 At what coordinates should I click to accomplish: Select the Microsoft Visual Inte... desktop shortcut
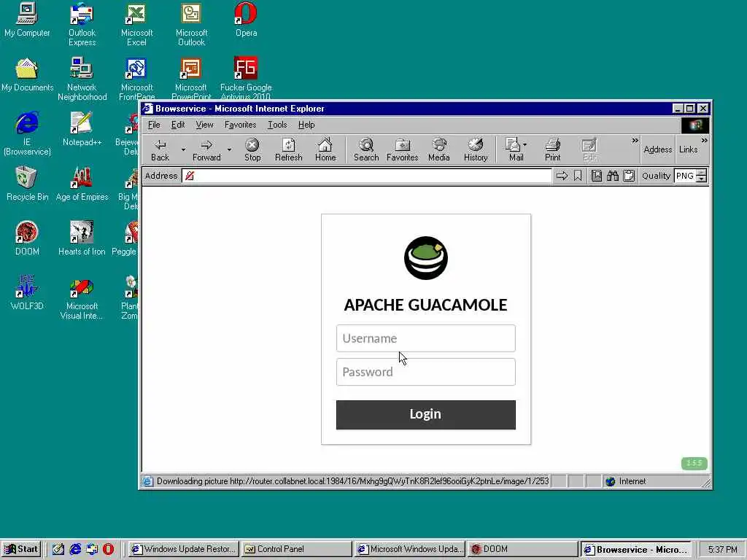click(82, 298)
